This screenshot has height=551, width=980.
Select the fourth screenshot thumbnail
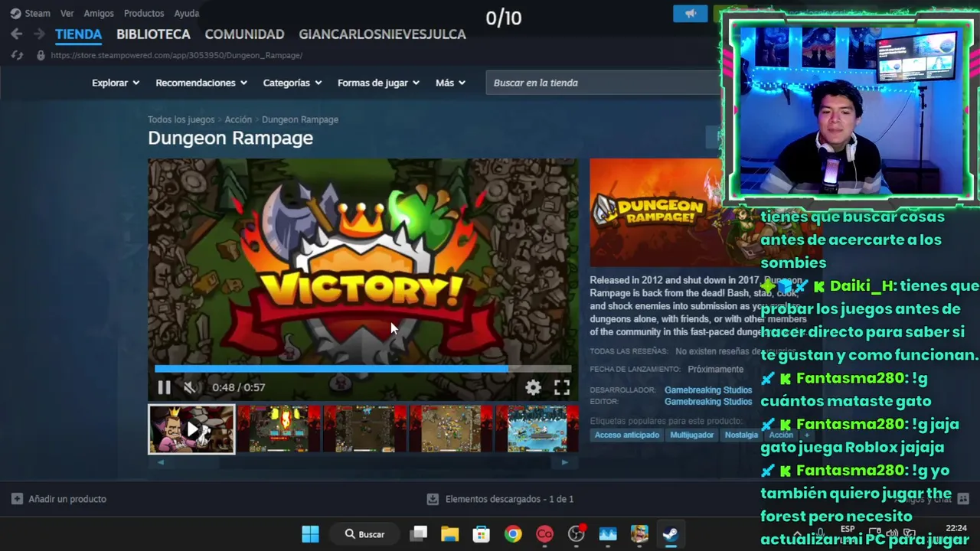coord(452,429)
